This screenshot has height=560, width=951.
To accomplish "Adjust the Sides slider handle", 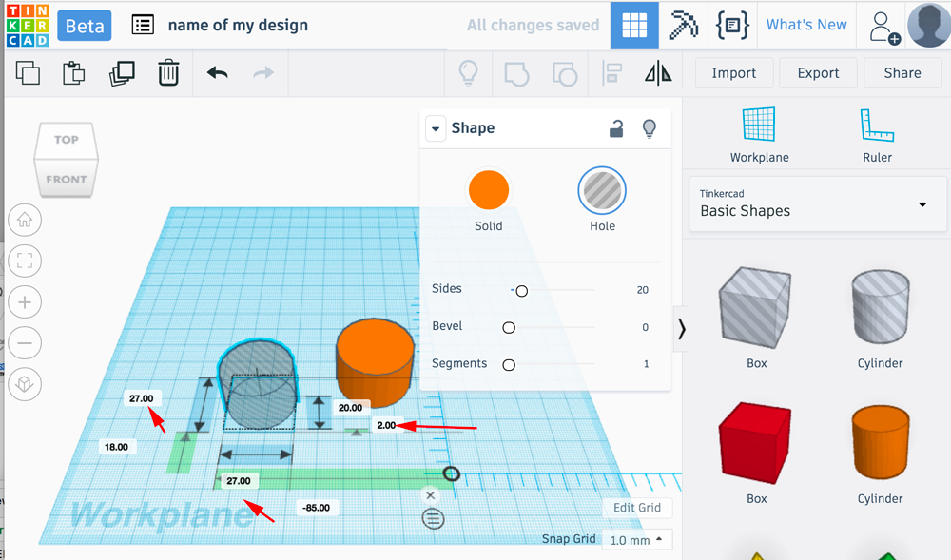I will [x=521, y=291].
